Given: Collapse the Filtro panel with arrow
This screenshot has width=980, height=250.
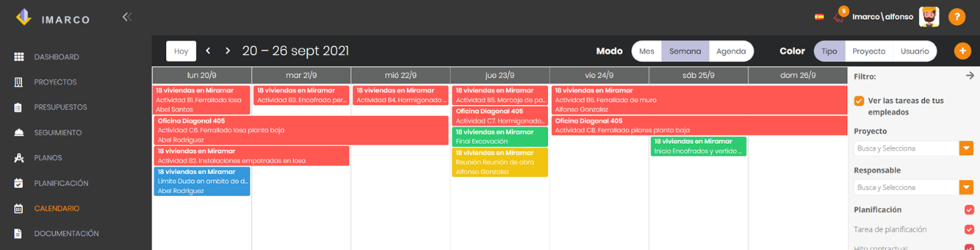Looking at the screenshot, I should [970, 76].
